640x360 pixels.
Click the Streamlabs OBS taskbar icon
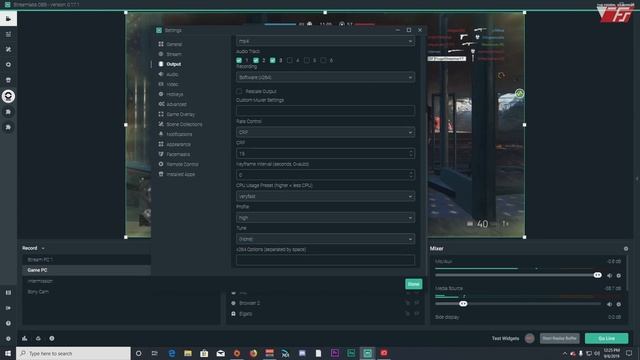tap(367, 353)
